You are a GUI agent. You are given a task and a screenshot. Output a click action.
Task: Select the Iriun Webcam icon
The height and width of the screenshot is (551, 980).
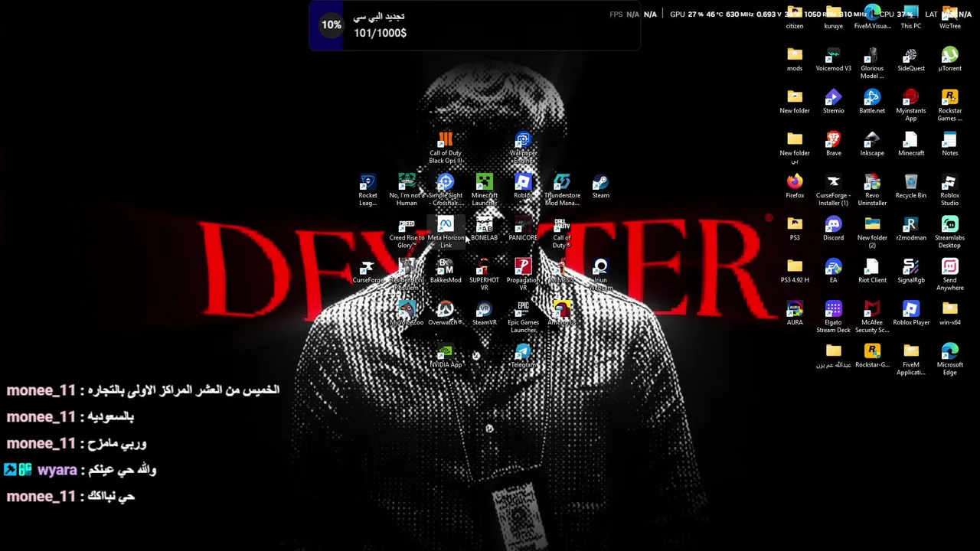601,275
